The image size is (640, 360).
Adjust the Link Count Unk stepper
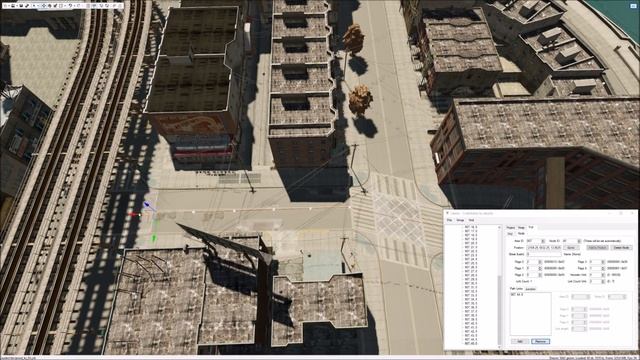tap(603, 281)
